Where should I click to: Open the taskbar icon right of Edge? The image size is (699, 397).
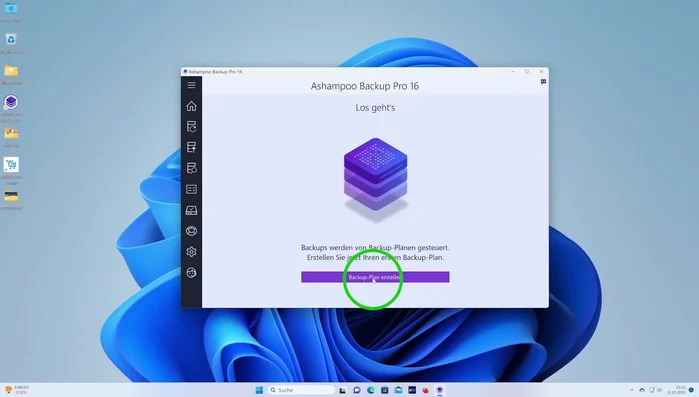click(384, 390)
